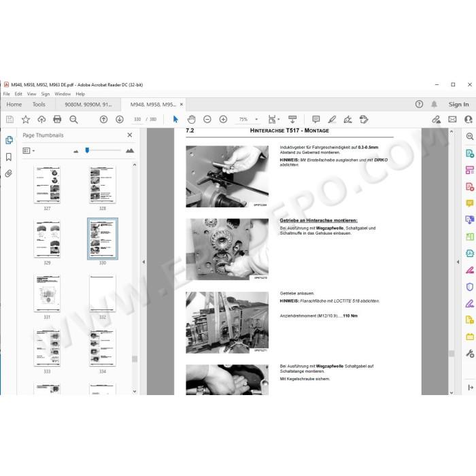This screenshot has width=476, height=476.
Task: Click the Save file icon
Action: [10, 119]
